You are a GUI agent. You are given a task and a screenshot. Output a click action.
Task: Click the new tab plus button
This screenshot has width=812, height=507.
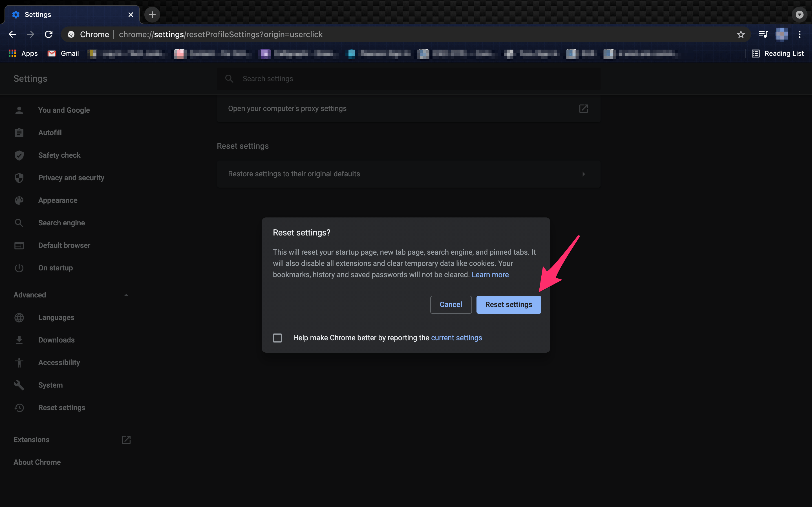pyautogui.click(x=152, y=15)
